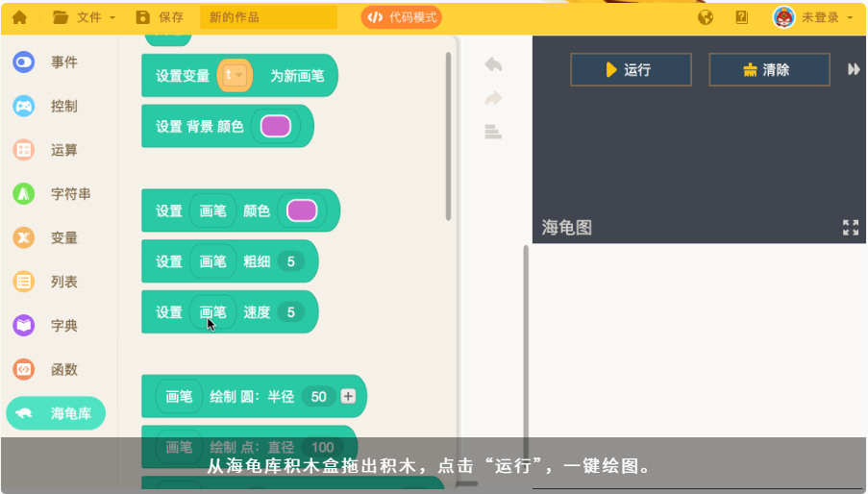
Task: Click the fast-forward double arrow icon
Action: pyautogui.click(x=854, y=69)
